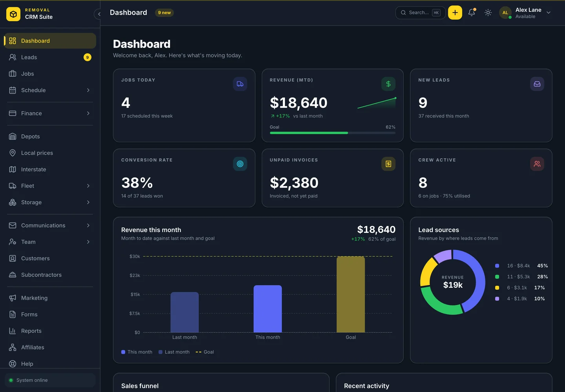Toggle the Goal legend item
565x392 pixels.
[205, 352]
